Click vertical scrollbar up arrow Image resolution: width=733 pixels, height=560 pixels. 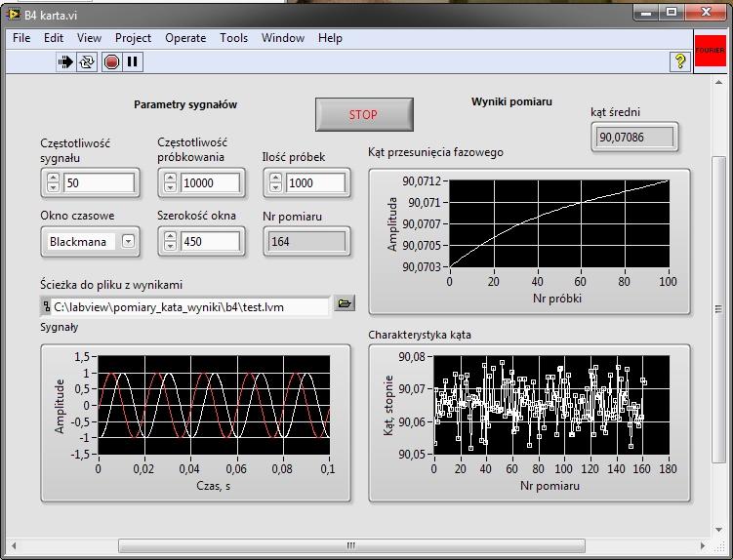[718, 83]
